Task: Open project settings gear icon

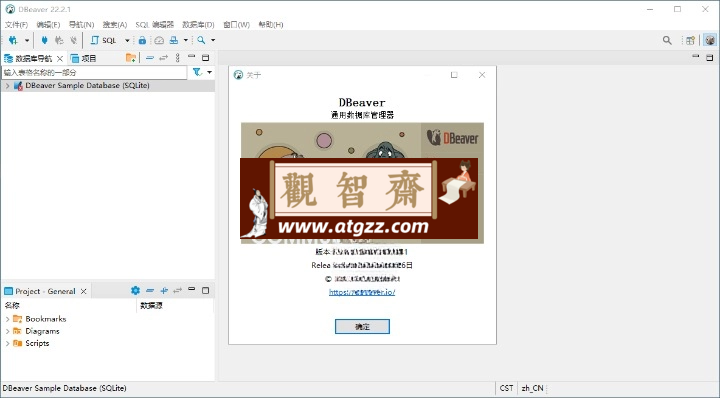Action: 135,291
